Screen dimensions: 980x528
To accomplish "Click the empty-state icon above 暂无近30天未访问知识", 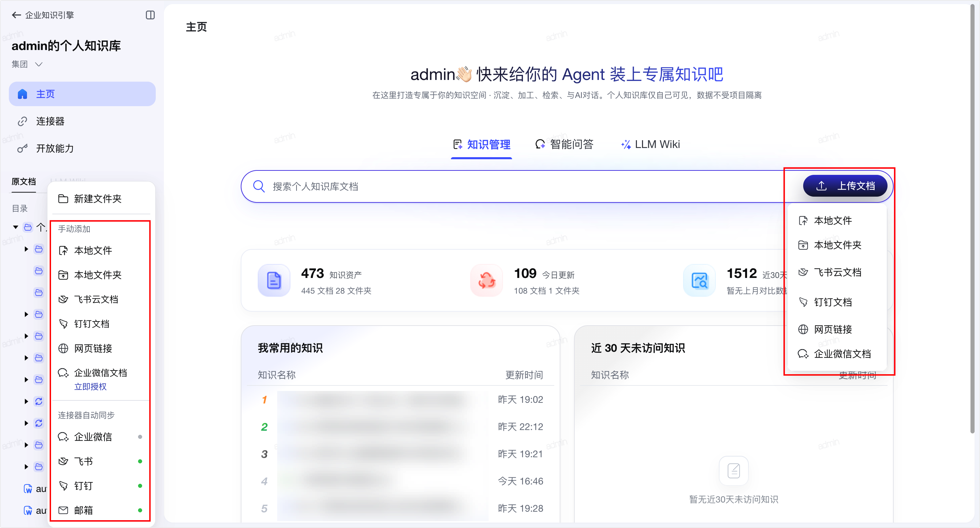I will [734, 471].
